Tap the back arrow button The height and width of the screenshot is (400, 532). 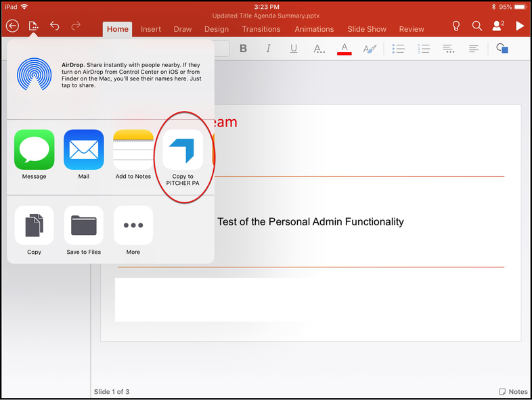pos(12,26)
